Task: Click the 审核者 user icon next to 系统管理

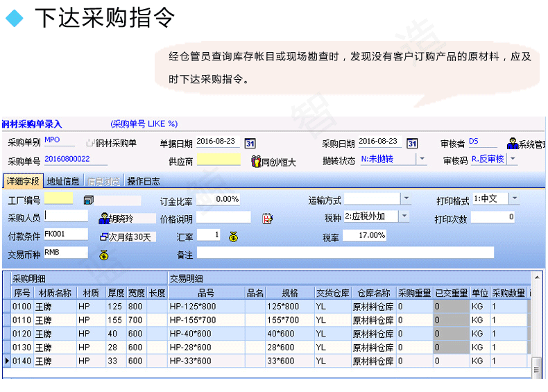Action: point(513,144)
